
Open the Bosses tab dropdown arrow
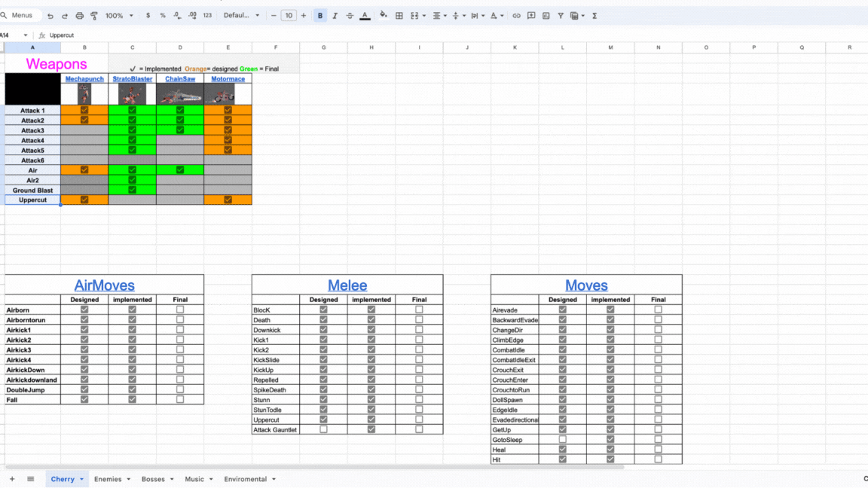pos(172,479)
